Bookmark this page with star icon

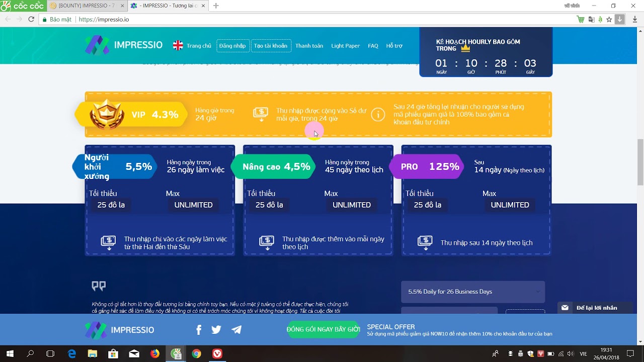[x=609, y=19]
